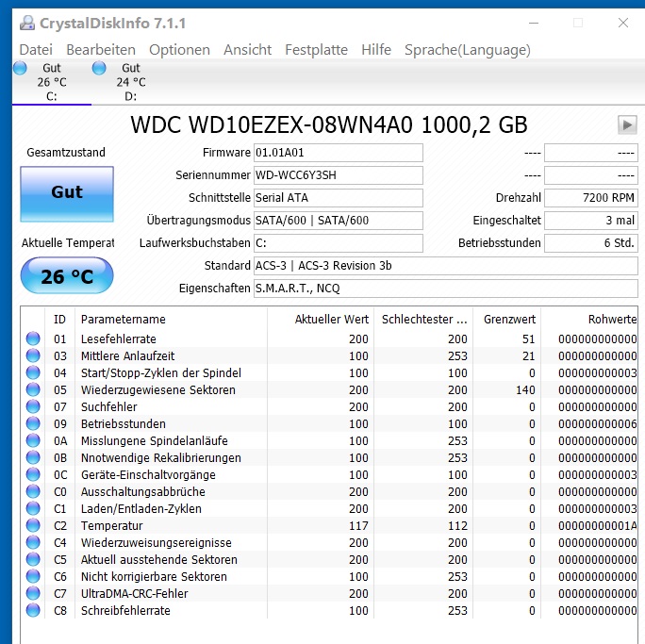The image size is (645, 644).
Task: Click the Firmware field 01.01A01
Action: [x=339, y=153]
